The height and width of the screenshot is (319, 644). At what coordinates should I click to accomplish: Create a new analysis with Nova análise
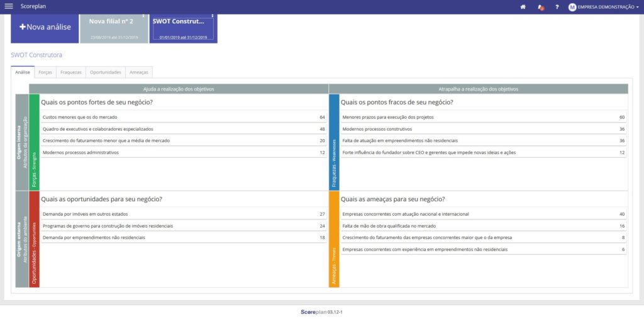(45, 27)
